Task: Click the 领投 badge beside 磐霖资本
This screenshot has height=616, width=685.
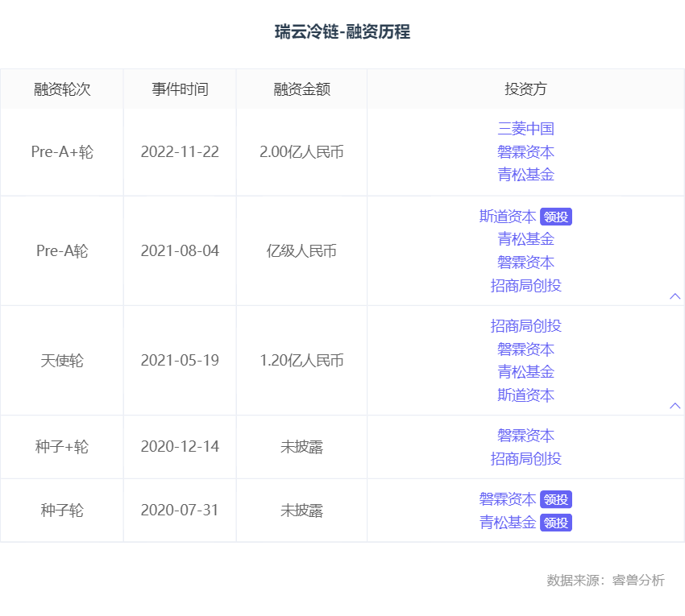Action: point(555,499)
